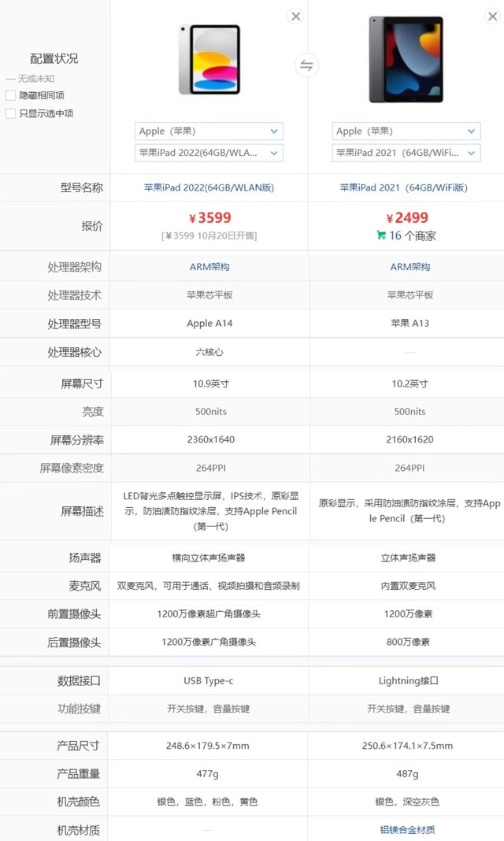
Task: Click ARM架构 link in the iPad 2022 column
Action: tap(209, 267)
